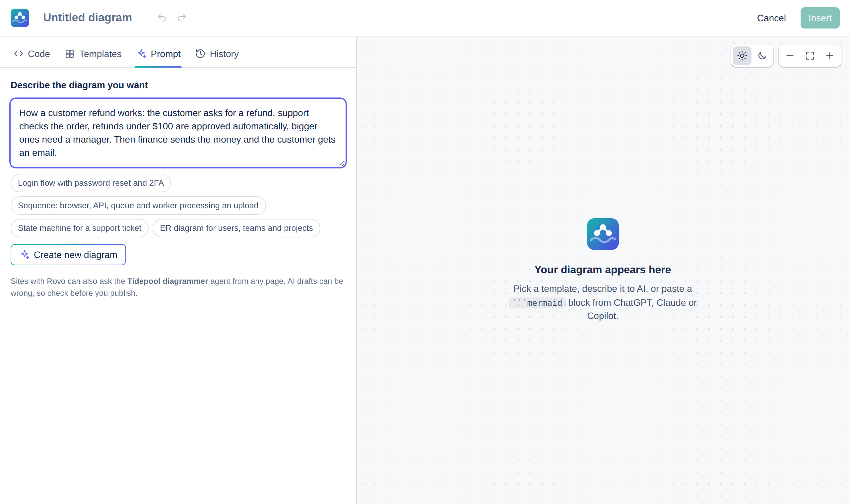Click the large logo in preview placeholder
Screen dimensions: 849x504
pyautogui.click(x=603, y=234)
